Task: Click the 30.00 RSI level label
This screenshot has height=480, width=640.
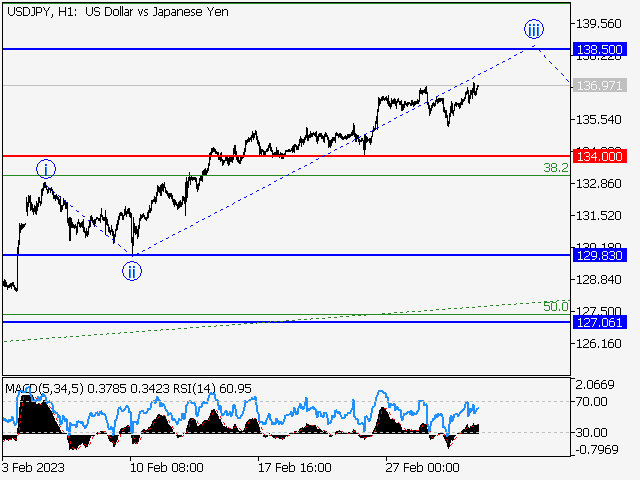Action: [591, 432]
